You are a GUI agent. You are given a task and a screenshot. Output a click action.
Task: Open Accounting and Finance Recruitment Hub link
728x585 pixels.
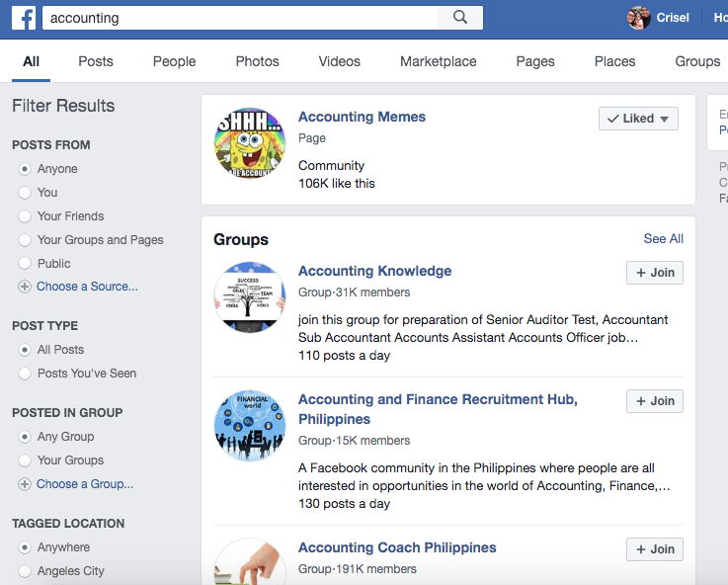click(x=438, y=409)
